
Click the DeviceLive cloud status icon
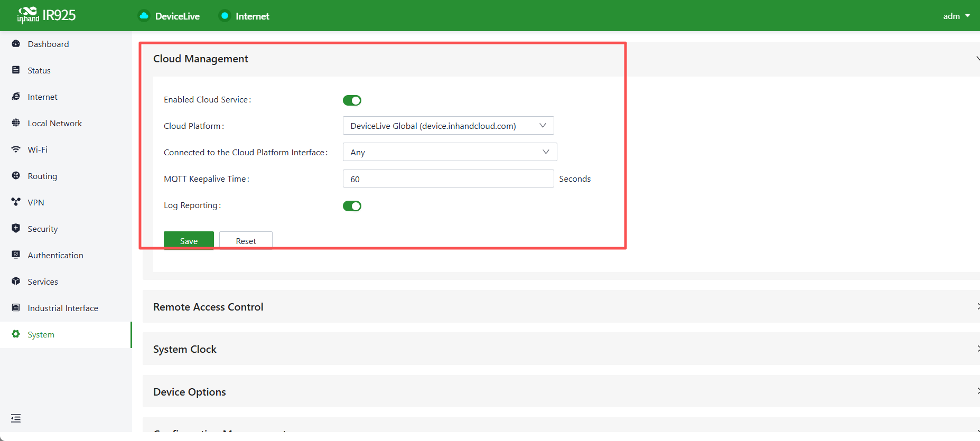pyautogui.click(x=144, y=16)
